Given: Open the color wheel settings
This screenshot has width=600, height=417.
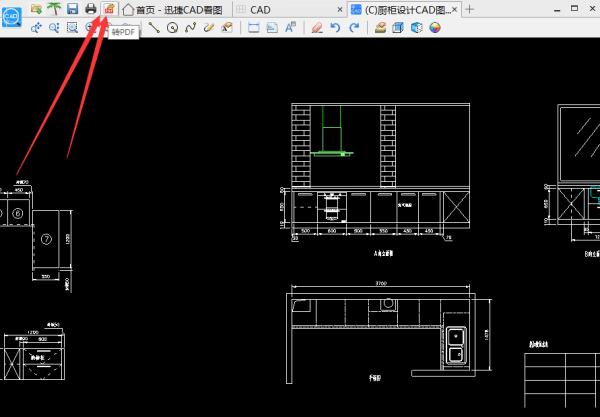Looking at the screenshot, I should 435,28.
